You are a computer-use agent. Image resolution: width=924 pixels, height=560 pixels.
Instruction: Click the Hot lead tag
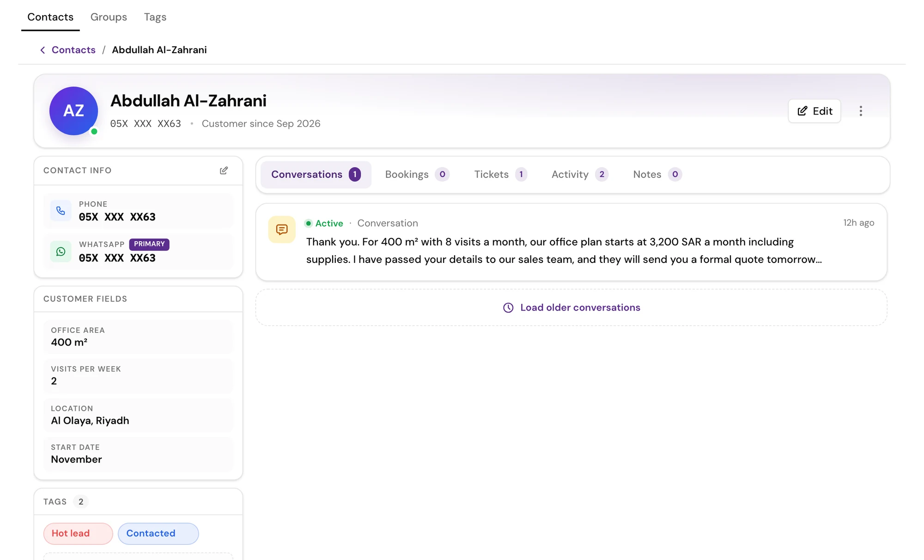pyautogui.click(x=78, y=534)
